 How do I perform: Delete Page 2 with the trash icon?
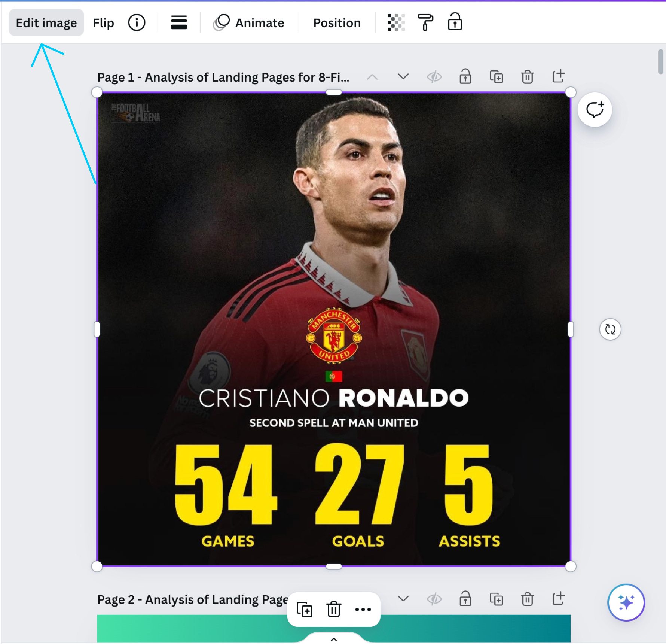[x=527, y=599]
